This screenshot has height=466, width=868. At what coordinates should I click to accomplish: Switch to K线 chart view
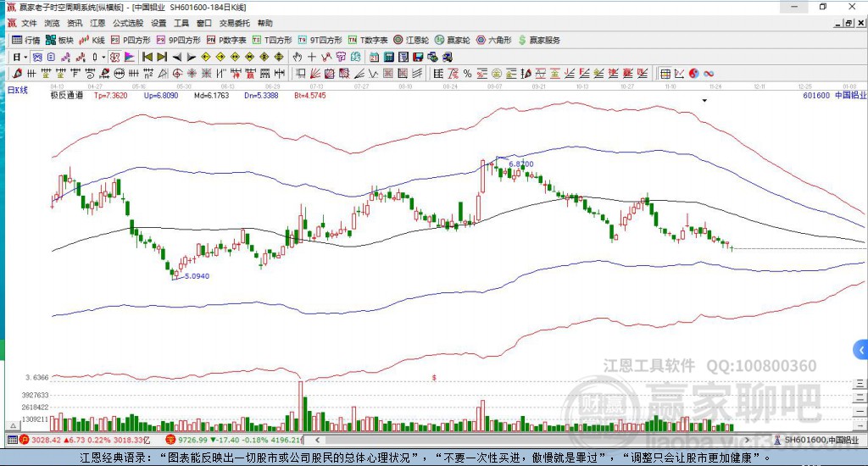92,40
